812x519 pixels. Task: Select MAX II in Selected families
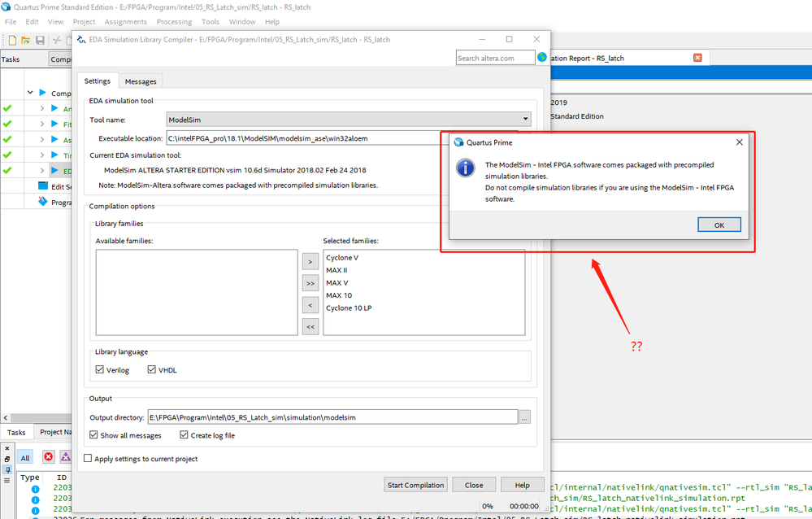click(x=337, y=269)
